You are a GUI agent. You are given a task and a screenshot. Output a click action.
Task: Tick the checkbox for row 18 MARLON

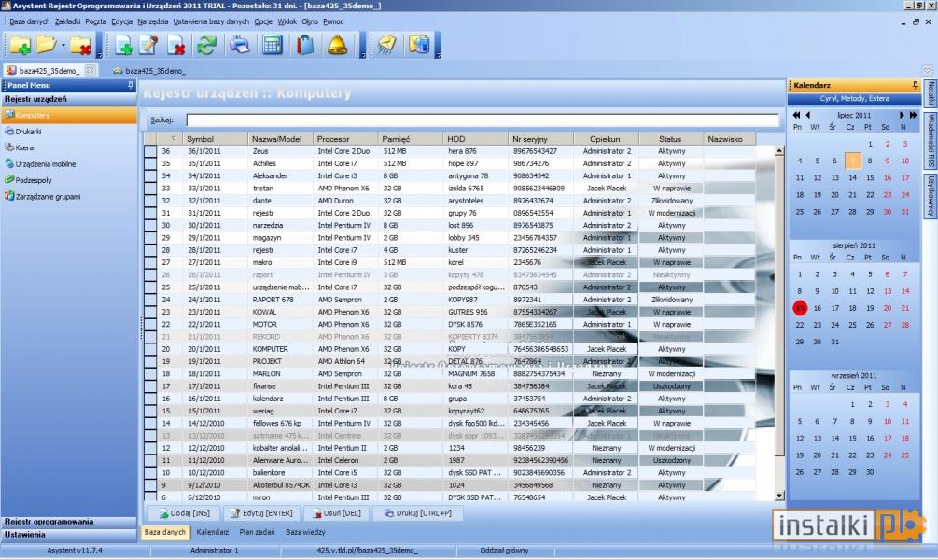coord(150,373)
